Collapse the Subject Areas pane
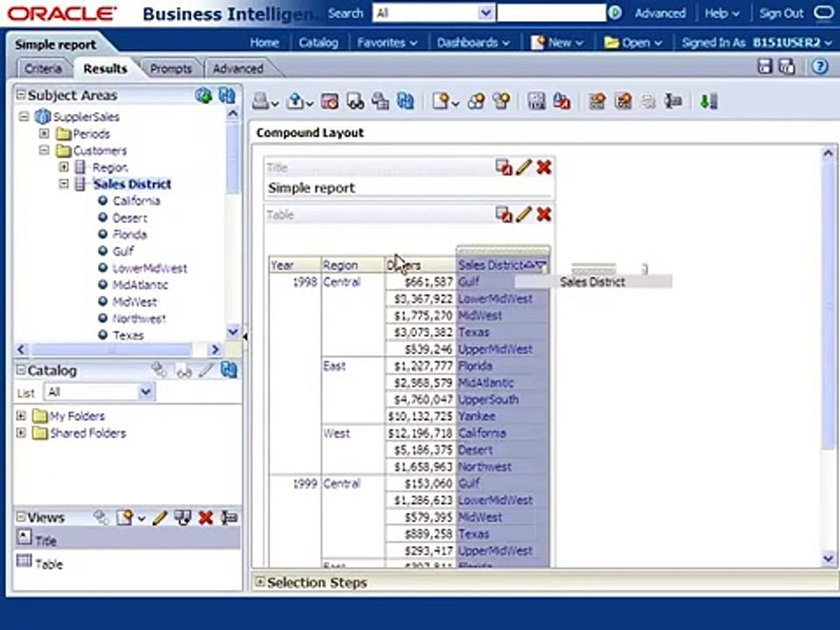The height and width of the screenshot is (630, 840). 20,94
